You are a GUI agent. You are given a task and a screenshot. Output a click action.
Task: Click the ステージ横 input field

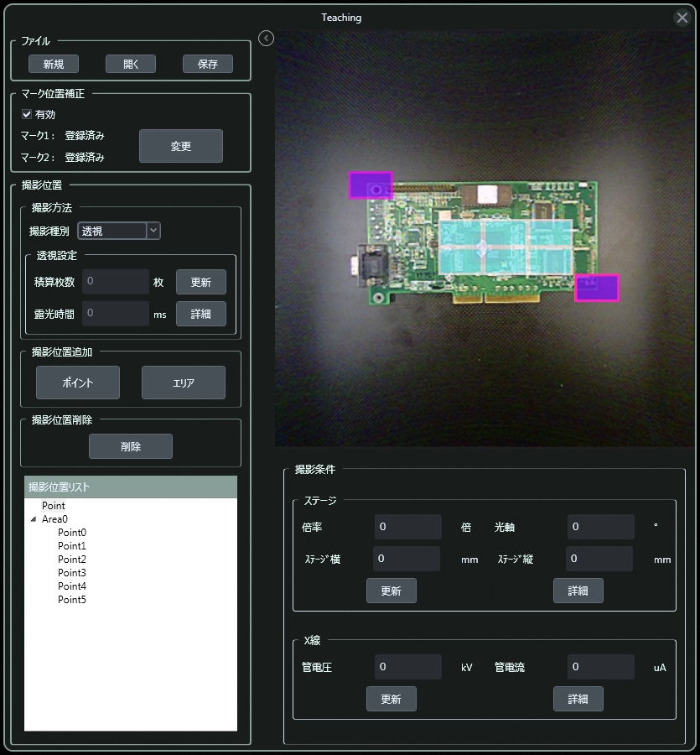[x=407, y=559]
